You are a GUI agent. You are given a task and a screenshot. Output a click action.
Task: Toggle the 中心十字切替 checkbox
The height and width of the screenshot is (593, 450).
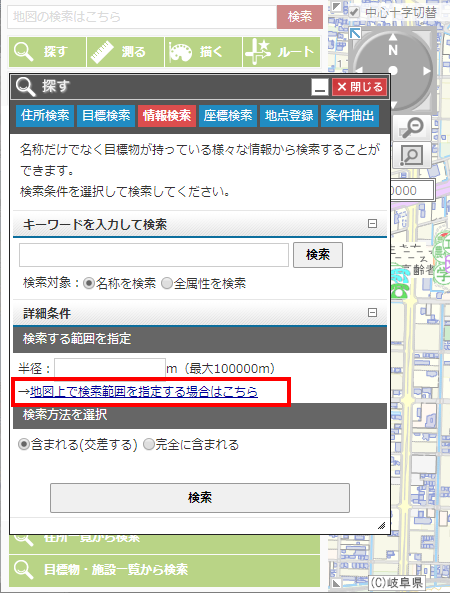click(354, 12)
